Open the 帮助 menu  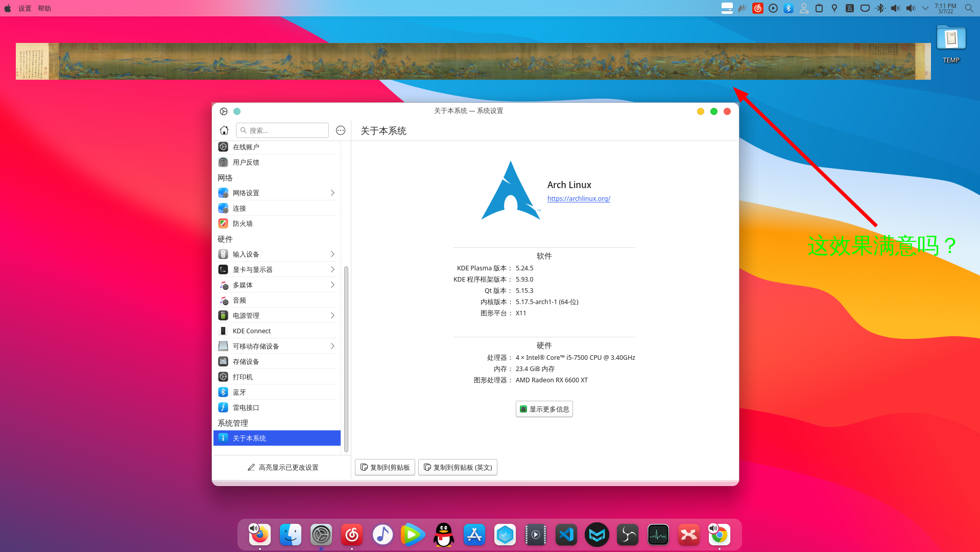(44, 8)
